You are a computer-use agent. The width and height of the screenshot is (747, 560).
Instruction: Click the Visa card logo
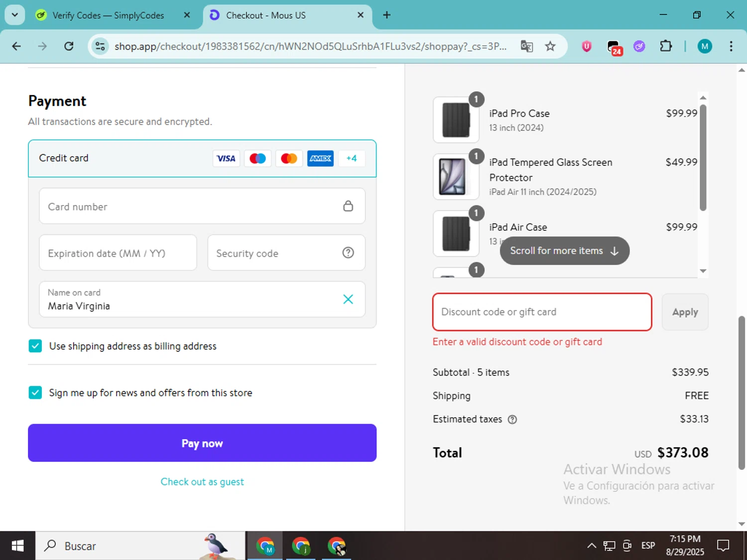(x=226, y=158)
